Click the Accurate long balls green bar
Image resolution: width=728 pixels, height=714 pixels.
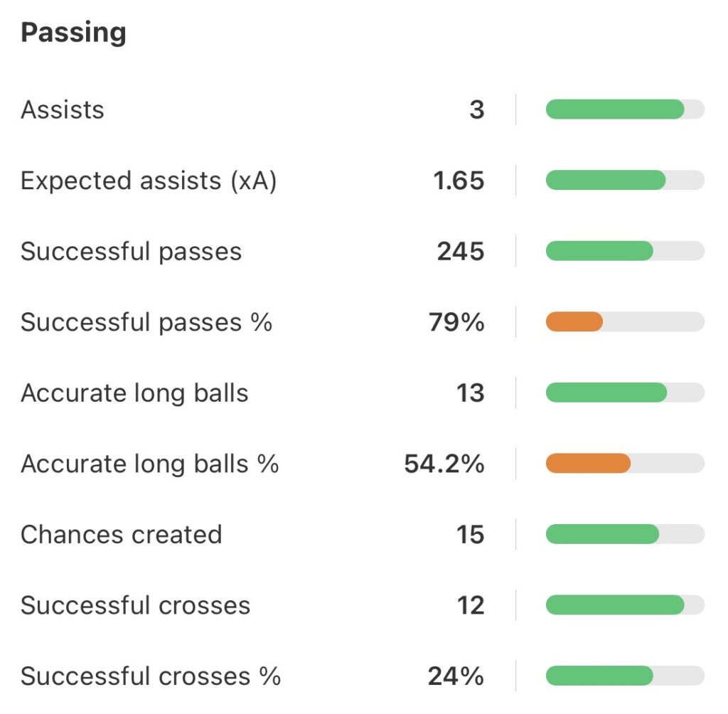[x=606, y=393]
